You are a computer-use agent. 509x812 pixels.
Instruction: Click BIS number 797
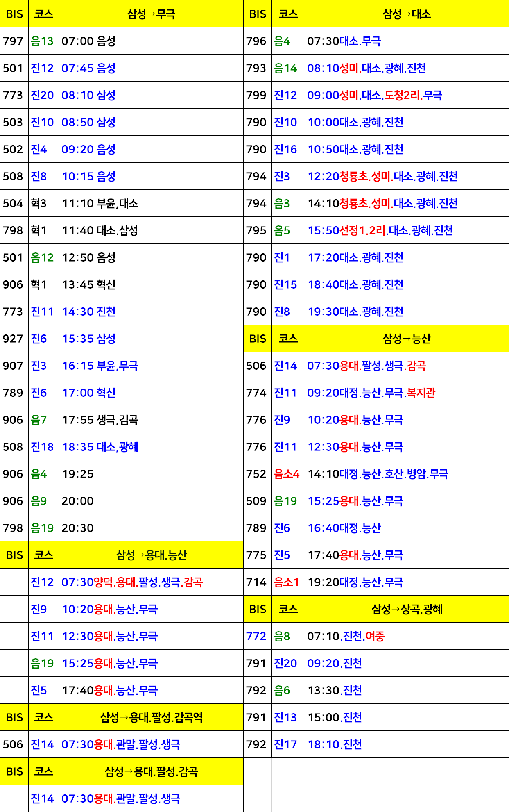tap(13, 41)
